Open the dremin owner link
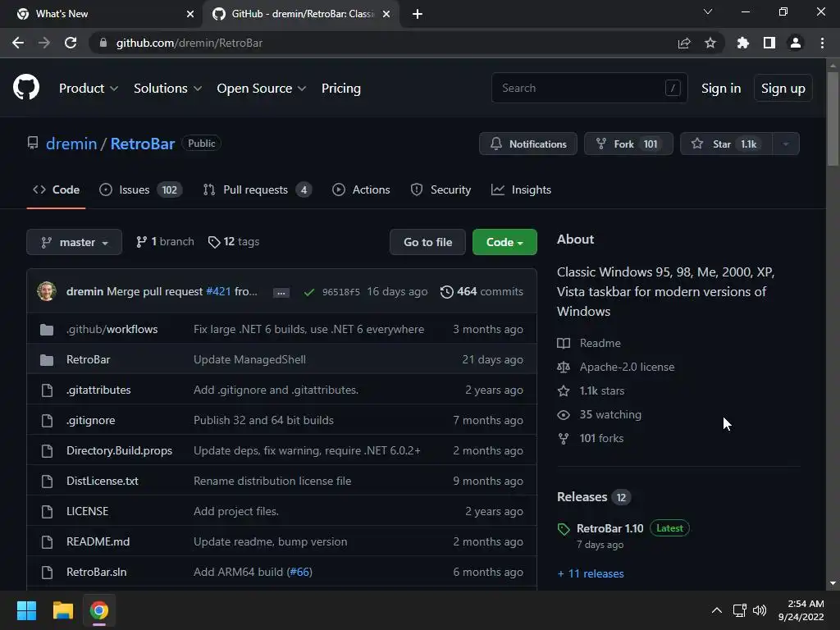Viewport: 840px width, 630px height. pos(71,144)
